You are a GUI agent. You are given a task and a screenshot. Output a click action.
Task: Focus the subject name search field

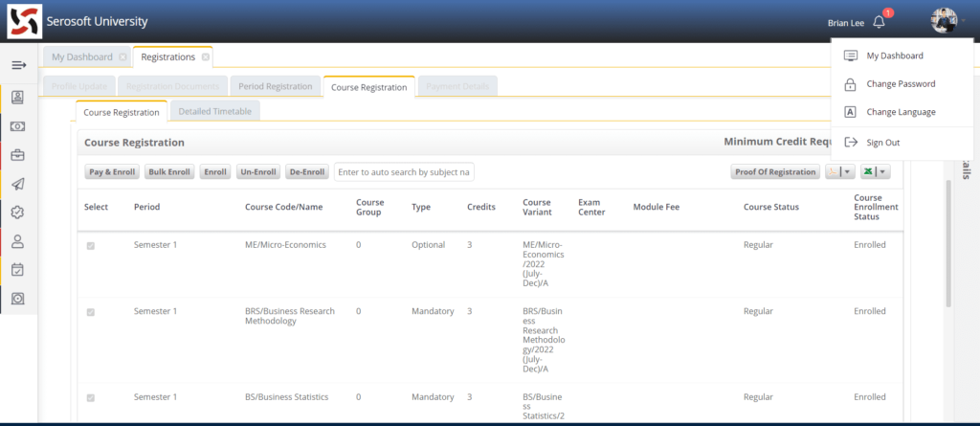pyautogui.click(x=404, y=172)
